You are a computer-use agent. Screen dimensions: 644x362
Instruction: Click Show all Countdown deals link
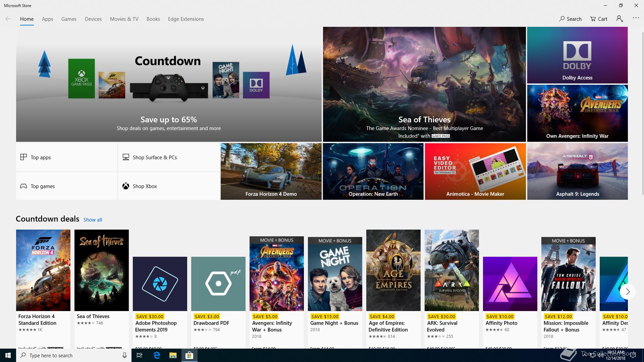93,220
